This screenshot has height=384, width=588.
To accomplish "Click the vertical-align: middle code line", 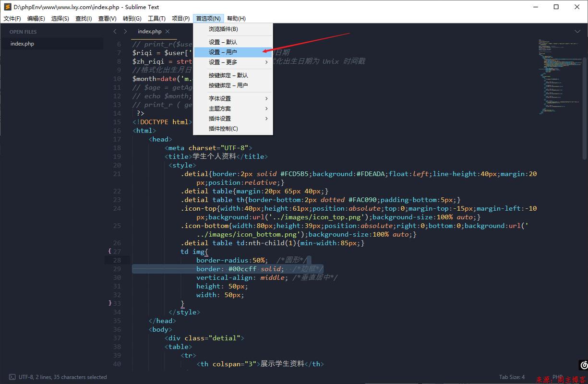I will click(267, 277).
